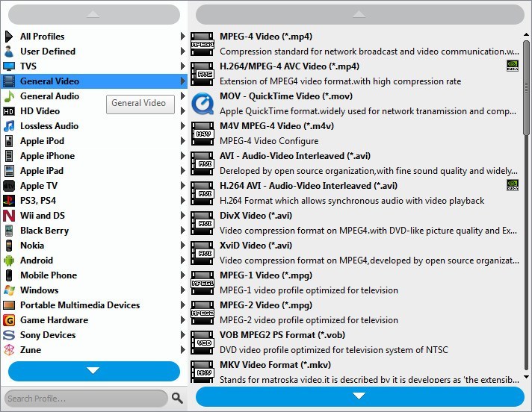Click the Apple TV icon
532x412 pixels.
click(x=9, y=186)
